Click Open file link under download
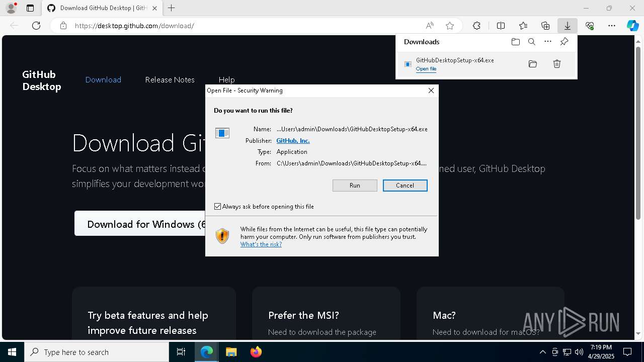 tap(426, 69)
